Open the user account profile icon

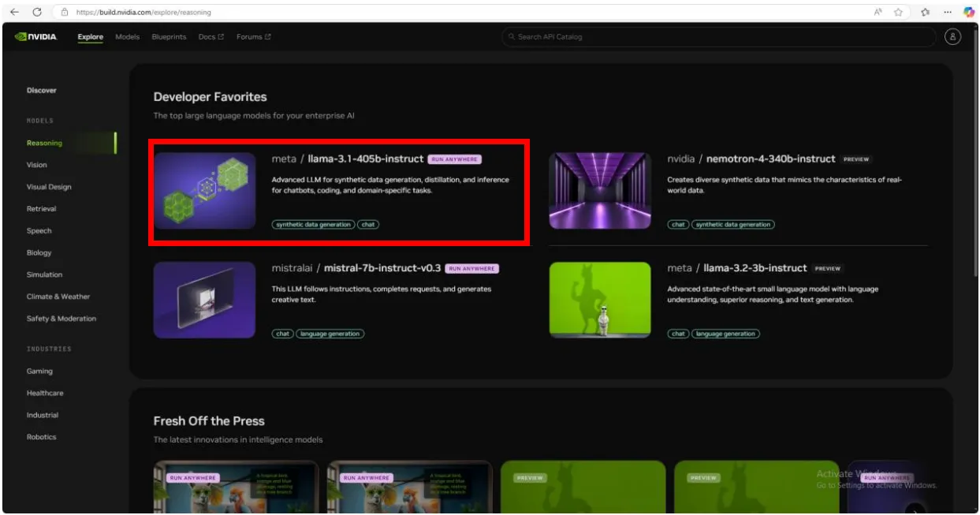point(952,37)
